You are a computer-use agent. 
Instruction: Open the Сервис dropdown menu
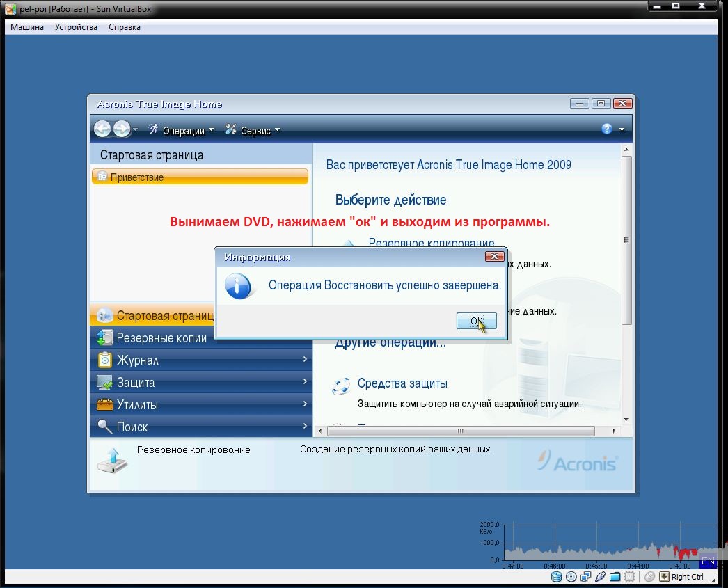[255, 131]
